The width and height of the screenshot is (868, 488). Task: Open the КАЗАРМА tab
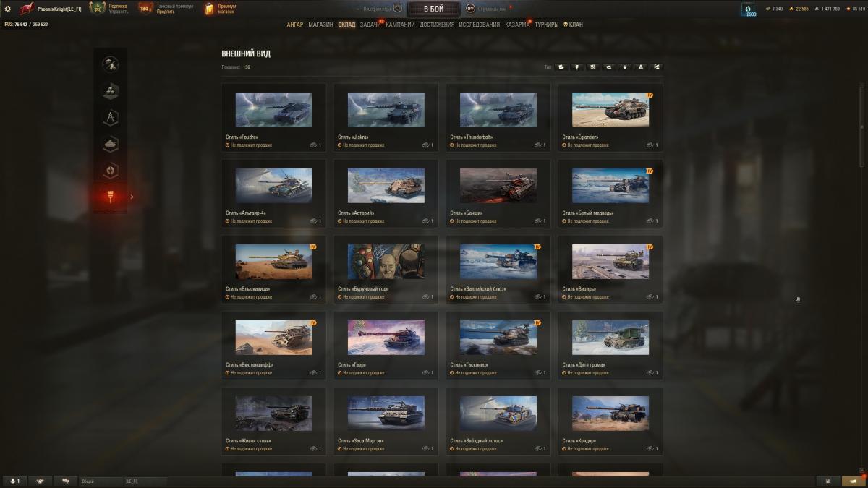[517, 25]
